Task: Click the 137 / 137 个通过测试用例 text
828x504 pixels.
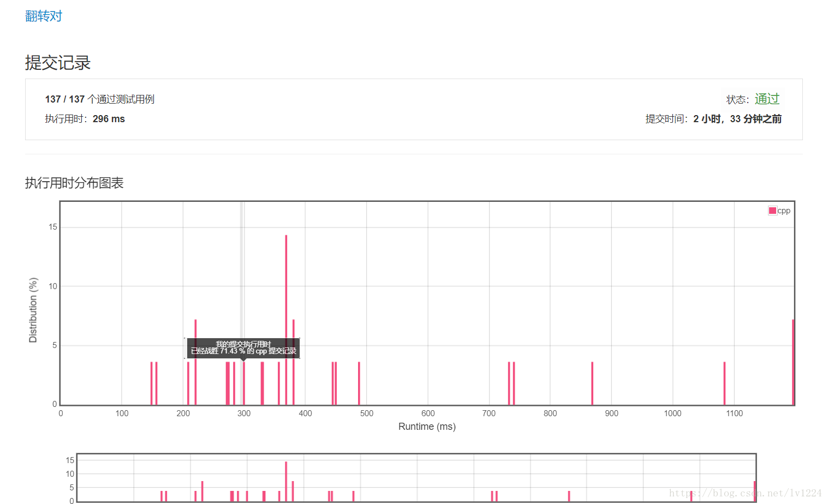Action: point(100,99)
